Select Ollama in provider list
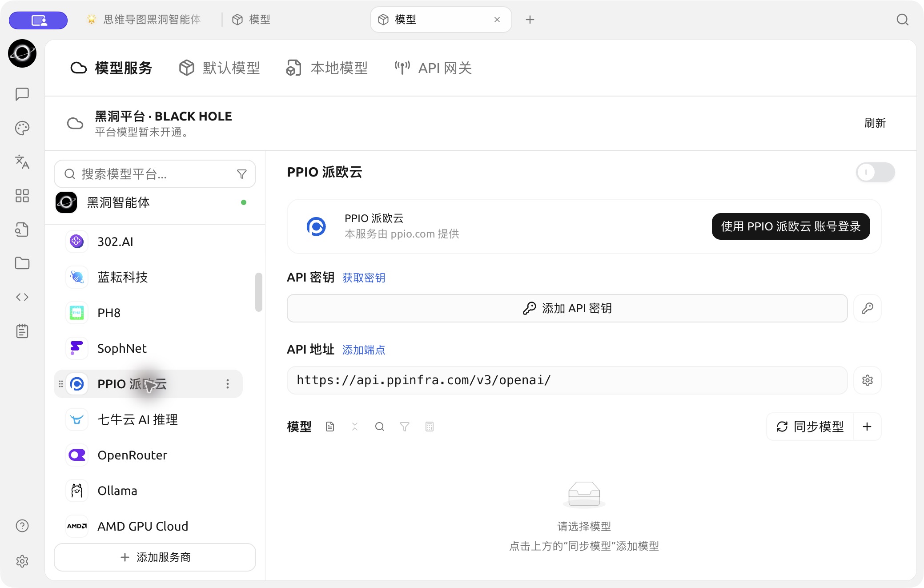 (x=149, y=491)
